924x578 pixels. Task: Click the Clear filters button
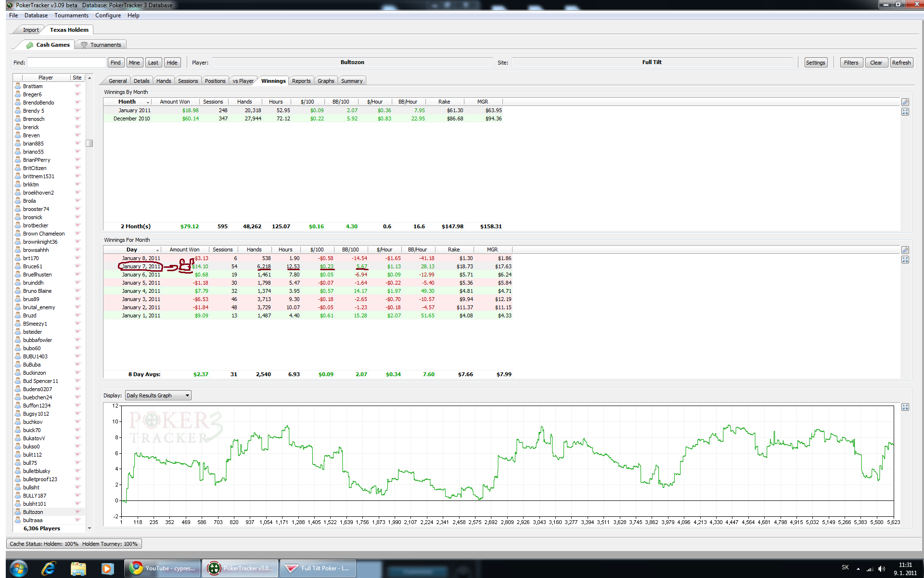(876, 63)
